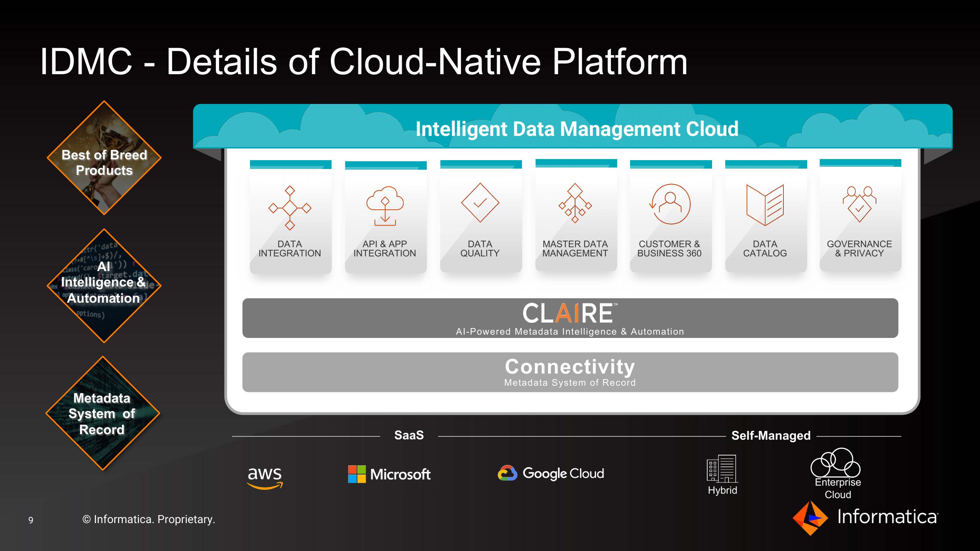Click the Microsoft wordmark text
980x551 pixels.
[x=400, y=474]
